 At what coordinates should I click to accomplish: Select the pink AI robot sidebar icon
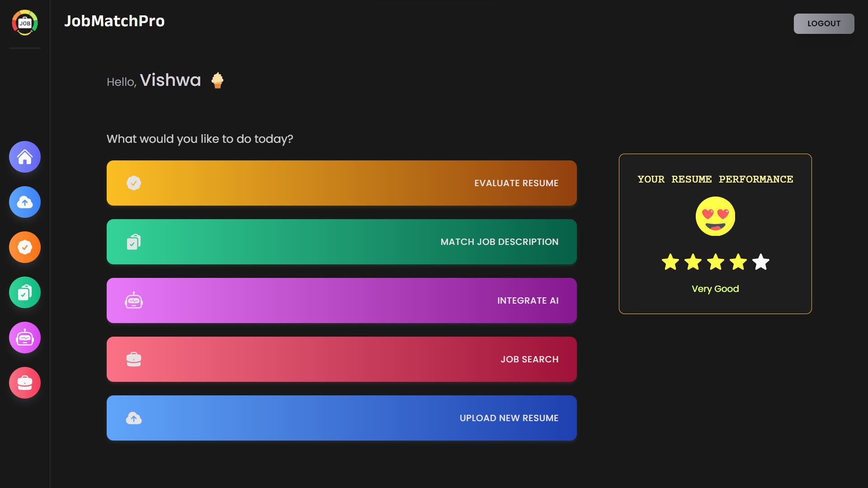click(25, 338)
